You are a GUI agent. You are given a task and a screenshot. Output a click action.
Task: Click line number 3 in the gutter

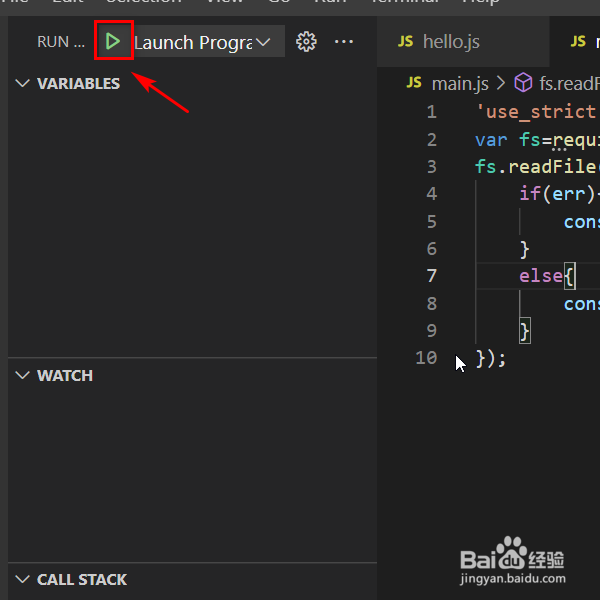432,166
